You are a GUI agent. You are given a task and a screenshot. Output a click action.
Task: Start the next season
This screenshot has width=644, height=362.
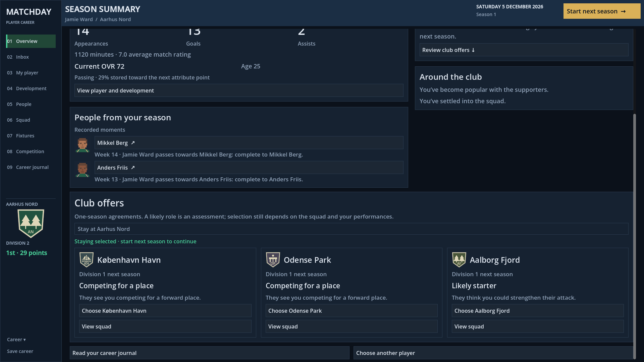602,11
